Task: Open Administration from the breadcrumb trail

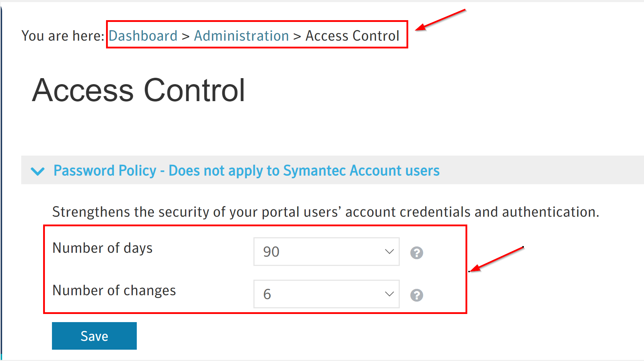Action: [x=241, y=36]
